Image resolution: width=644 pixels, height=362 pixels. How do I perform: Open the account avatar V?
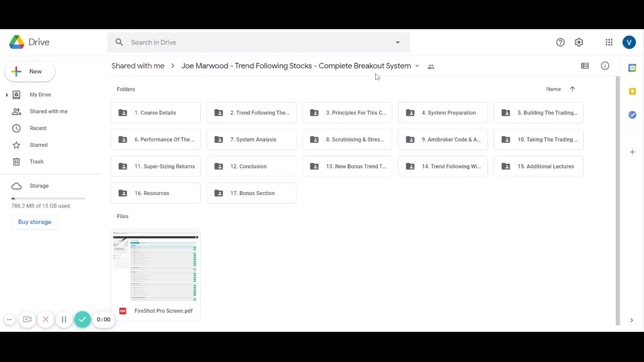click(x=629, y=42)
